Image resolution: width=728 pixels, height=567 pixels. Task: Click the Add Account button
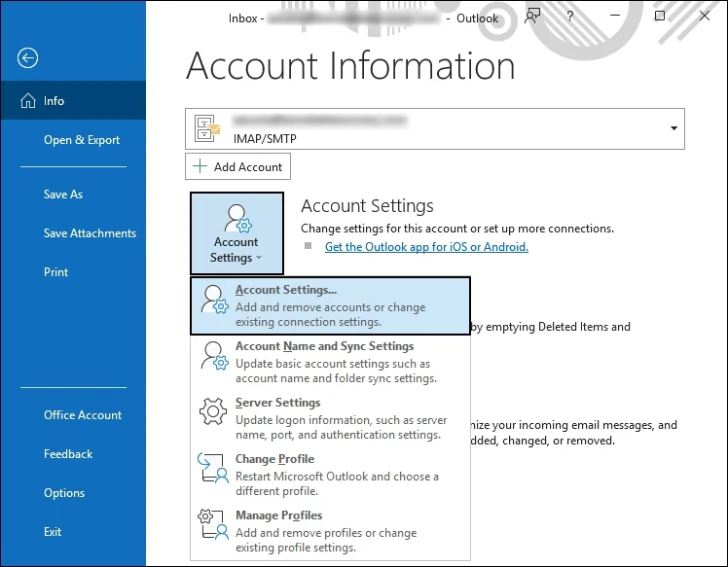[237, 166]
